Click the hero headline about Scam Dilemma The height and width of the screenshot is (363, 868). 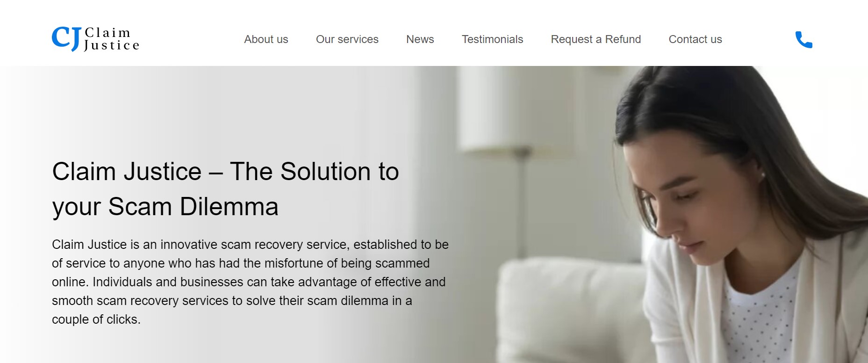click(225, 189)
